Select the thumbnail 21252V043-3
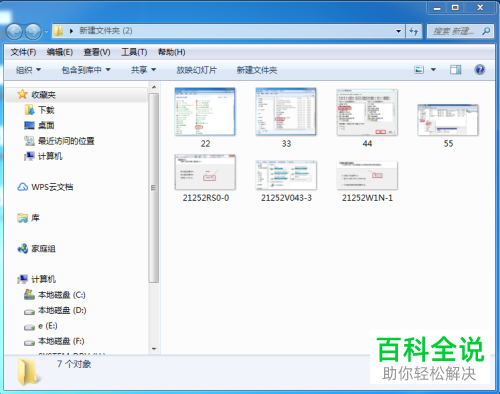Screen dimensions: 500x394 tap(286, 175)
